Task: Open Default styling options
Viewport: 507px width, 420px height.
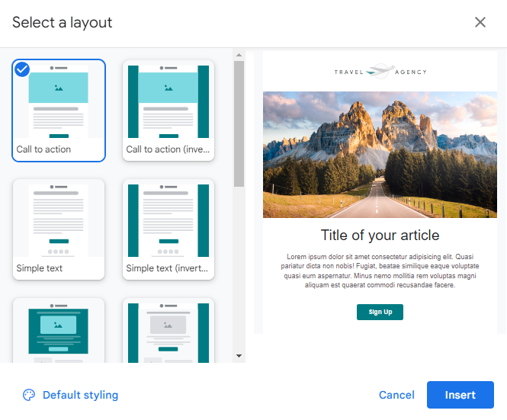Action: click(x=70, y=395)
